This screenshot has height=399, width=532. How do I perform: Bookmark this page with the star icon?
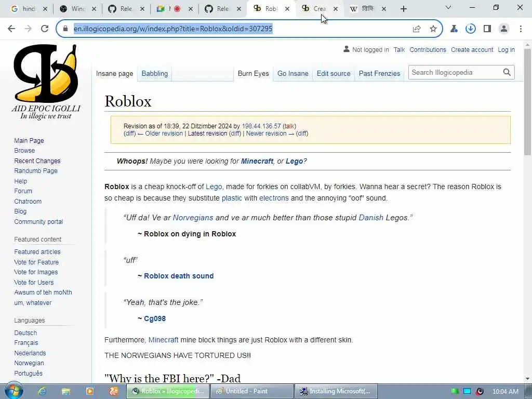pyautogui.click(x=433, y=29)
